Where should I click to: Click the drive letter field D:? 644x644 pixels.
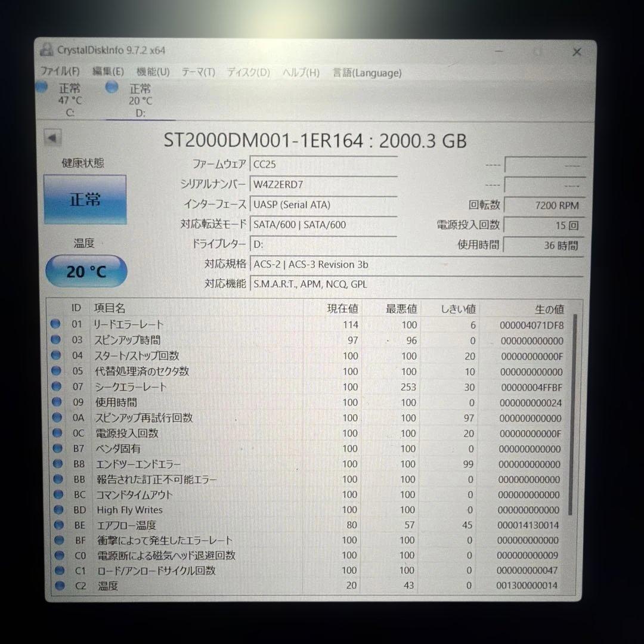(x=324, y=244)
